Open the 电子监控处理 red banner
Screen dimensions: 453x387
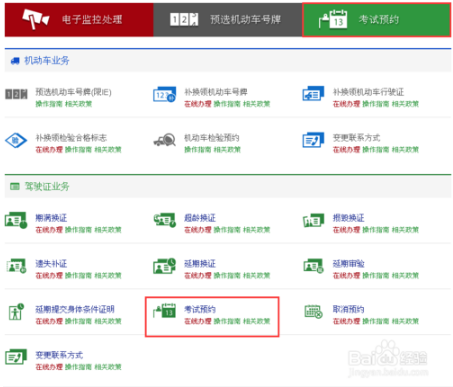tap(79, 20)
